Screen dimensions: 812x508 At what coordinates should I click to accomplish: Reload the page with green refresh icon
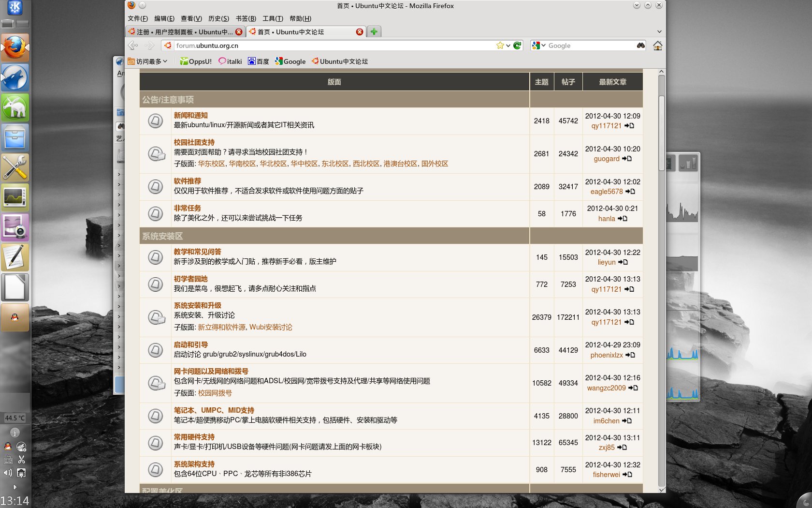coord(517,45)
